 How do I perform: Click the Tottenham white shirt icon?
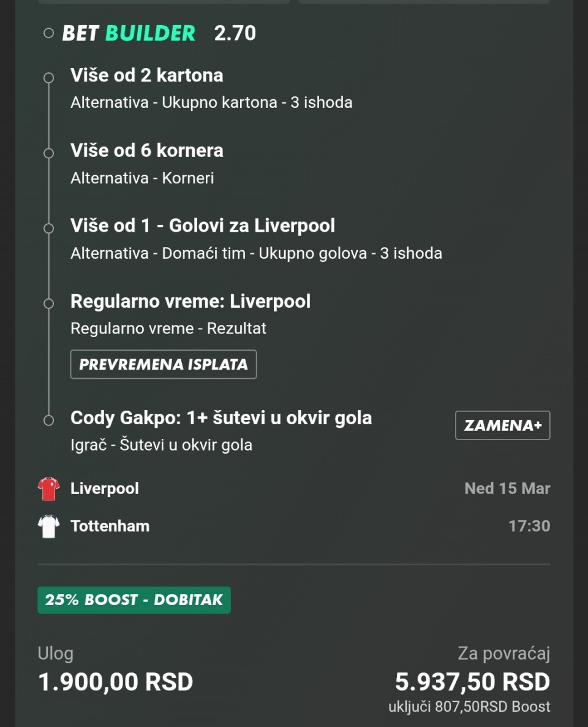pos(48,527)
